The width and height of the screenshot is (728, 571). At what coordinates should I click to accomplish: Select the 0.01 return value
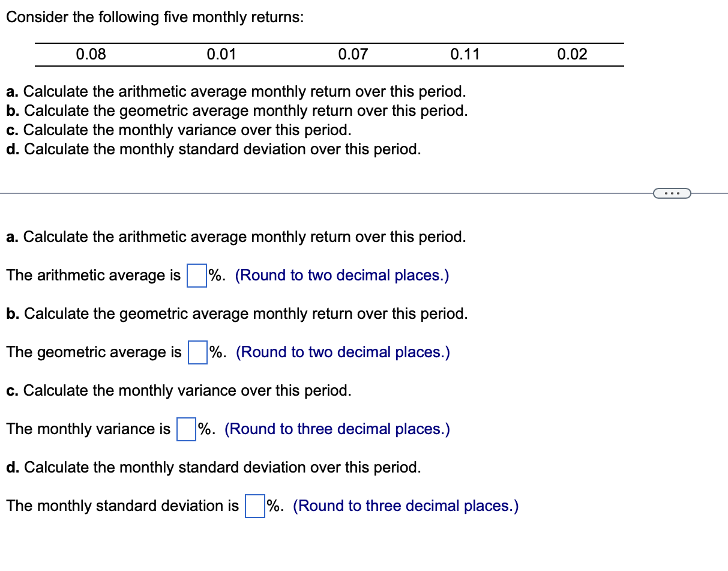coord(221,54)
